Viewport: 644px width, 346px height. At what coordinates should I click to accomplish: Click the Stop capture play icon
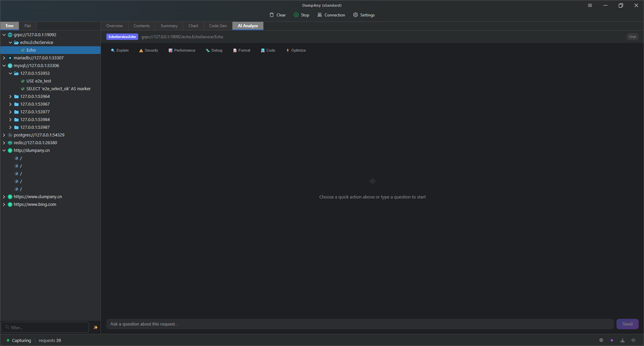click(x=296, y=15)
